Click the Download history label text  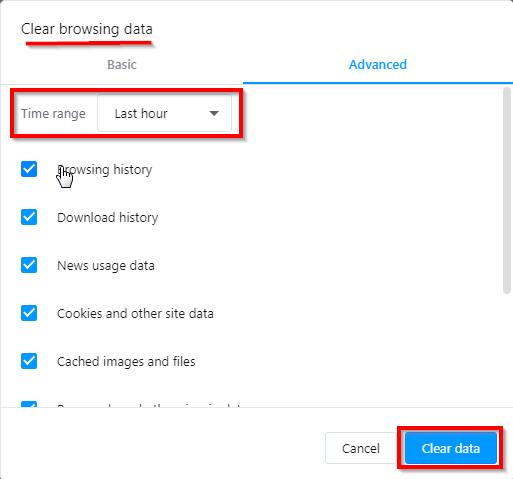point(108,218)
